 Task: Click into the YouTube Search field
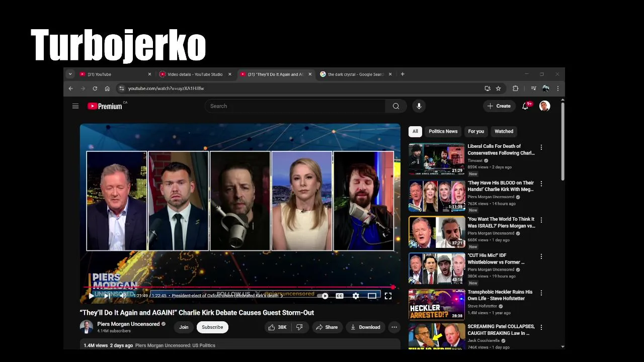pos(295,106)
